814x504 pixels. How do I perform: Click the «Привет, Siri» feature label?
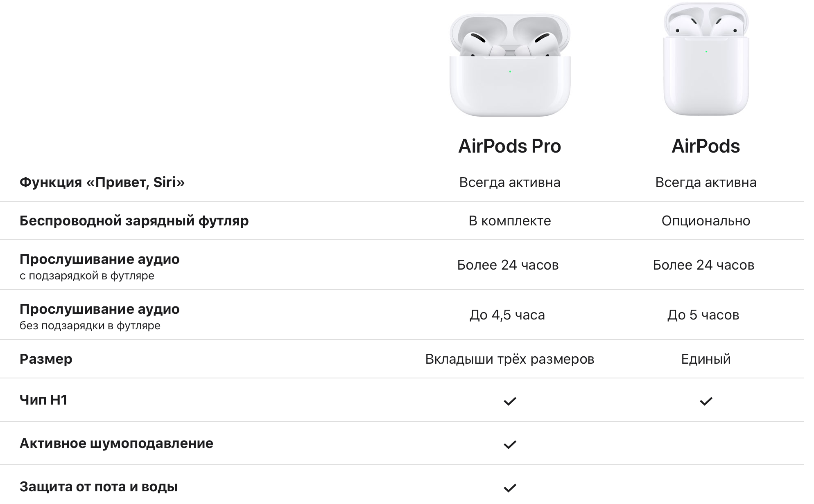tap(102, 182)
